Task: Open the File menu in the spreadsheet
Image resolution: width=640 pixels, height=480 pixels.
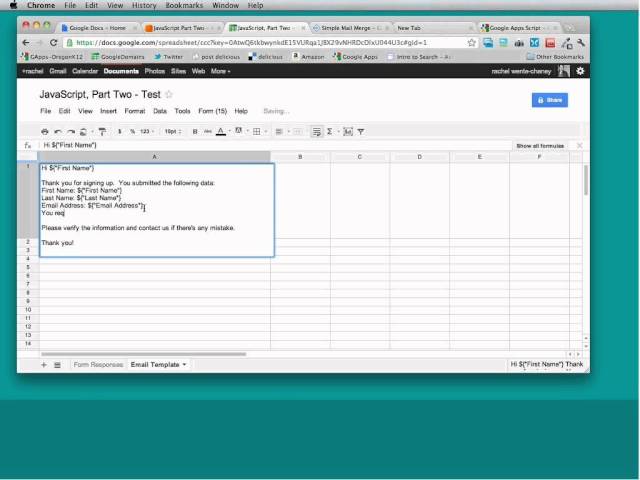Action: pos(45,111)
